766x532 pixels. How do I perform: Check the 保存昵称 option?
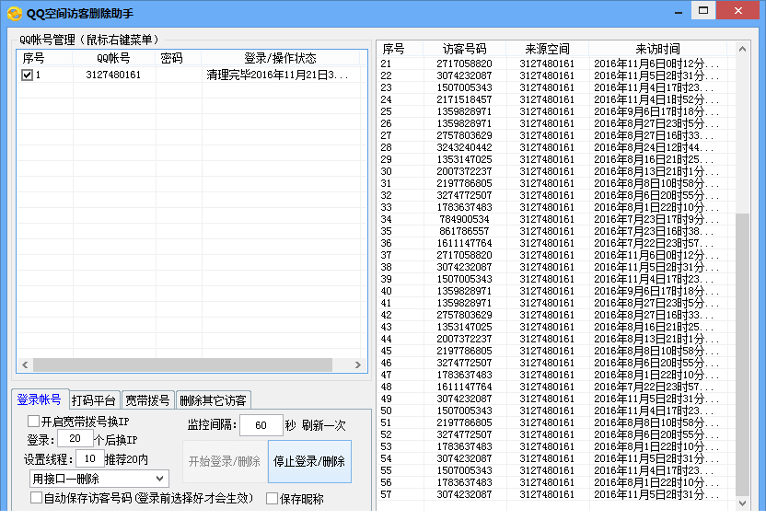pyautogui.click(x=272, y=498)
